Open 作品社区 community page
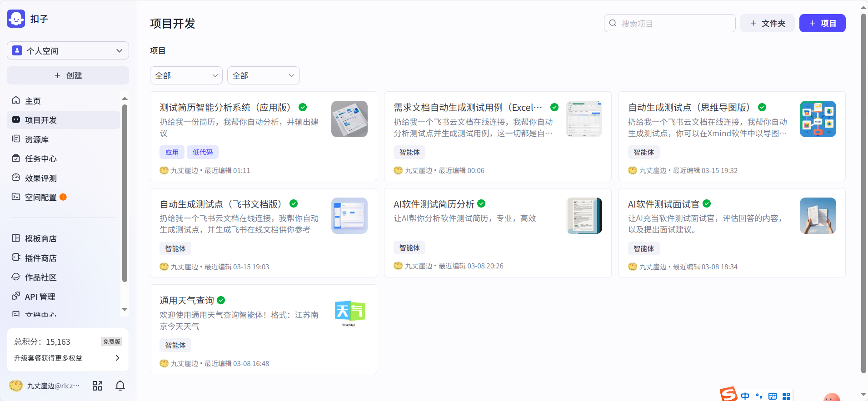Screen dimensions: 868x401 (40, 277)
